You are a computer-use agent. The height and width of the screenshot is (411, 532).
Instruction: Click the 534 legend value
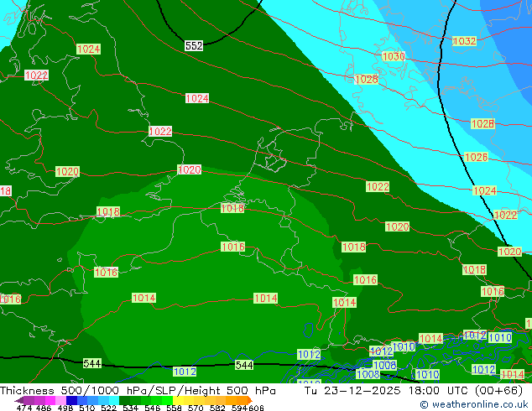point(131,408)
